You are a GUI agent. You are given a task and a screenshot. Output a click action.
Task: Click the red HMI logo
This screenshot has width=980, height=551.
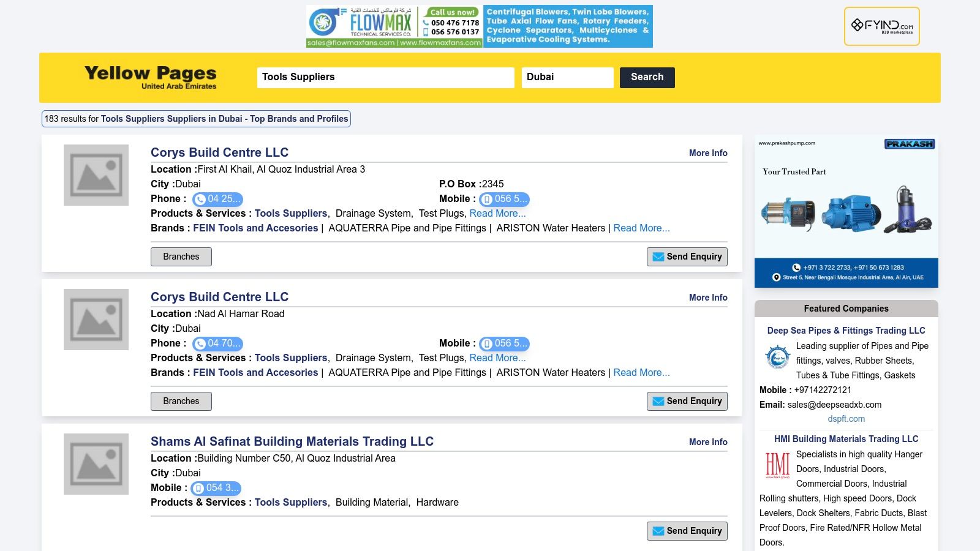click(x=777, y=467)
